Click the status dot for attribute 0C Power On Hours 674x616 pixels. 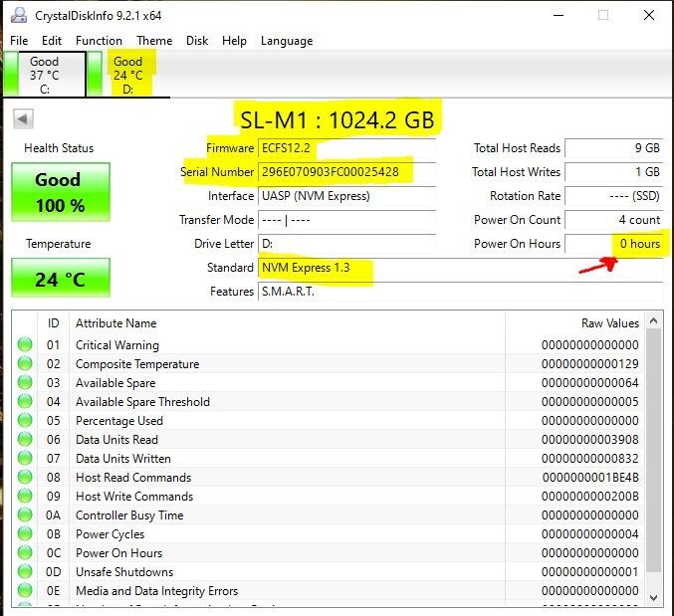tap(25, 552)
